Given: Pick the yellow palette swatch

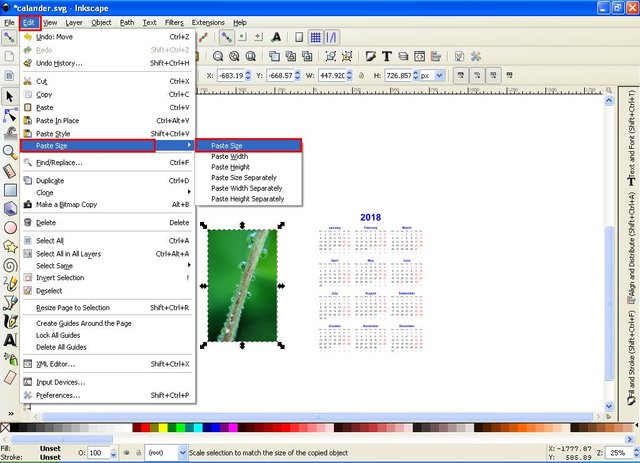Looking at the screenshot, I should coord(163,427).
